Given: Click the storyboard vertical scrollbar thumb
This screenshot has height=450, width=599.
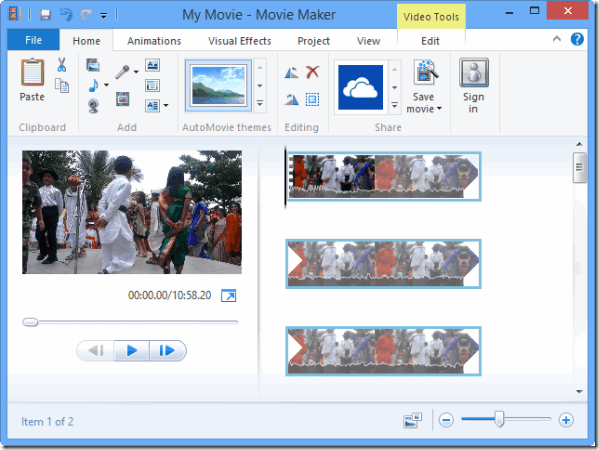Looking at the screenshot, I should click(580, 167).
